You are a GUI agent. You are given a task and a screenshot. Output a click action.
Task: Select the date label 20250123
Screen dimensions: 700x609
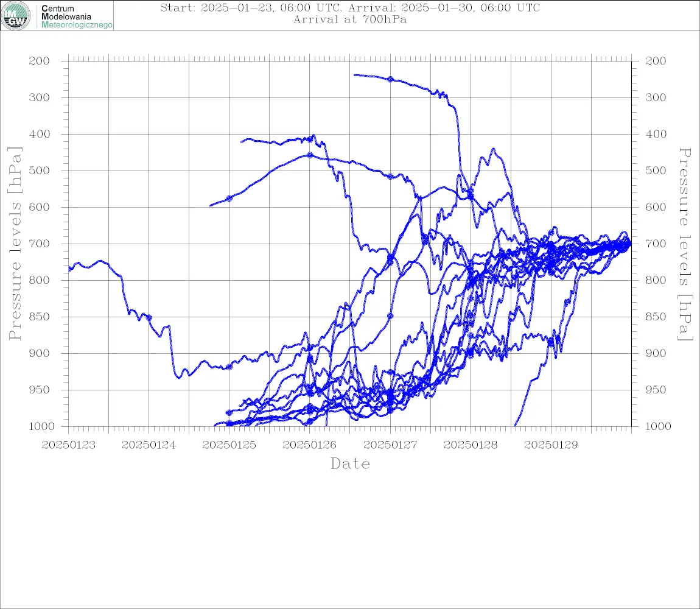[68, 445]
